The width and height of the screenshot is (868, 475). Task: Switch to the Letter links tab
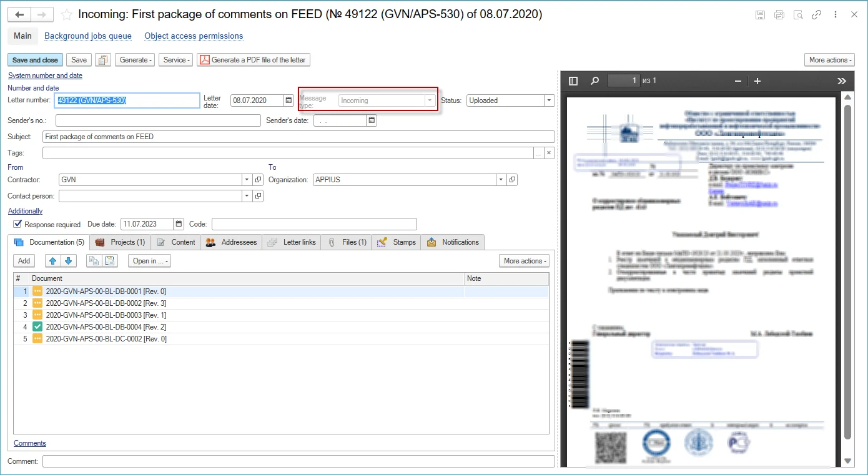pos(292,242)
